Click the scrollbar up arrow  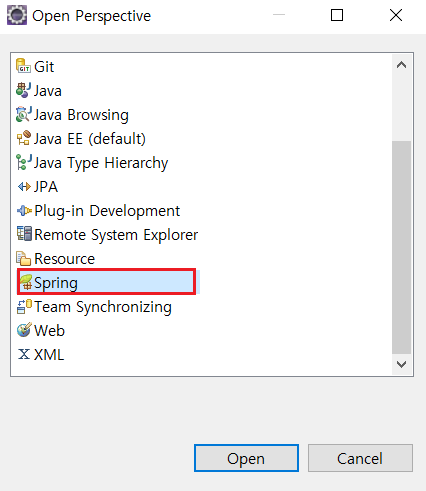click(401, 65)
